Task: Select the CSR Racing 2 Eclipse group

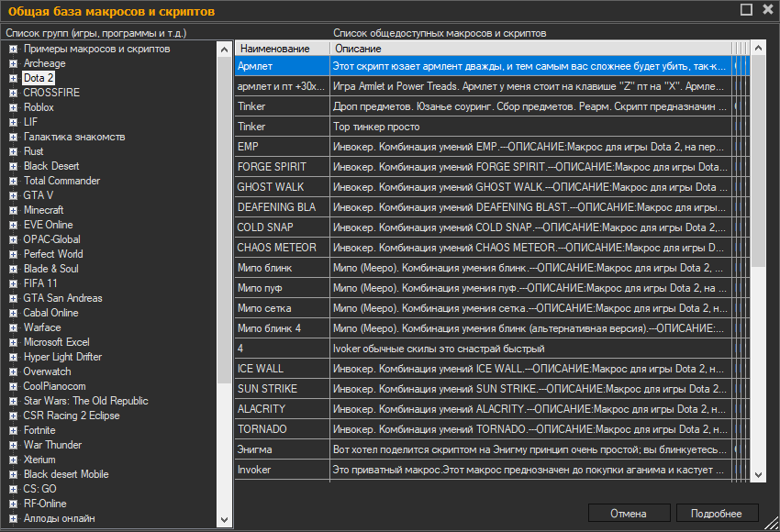Action: tap(72, 416)
